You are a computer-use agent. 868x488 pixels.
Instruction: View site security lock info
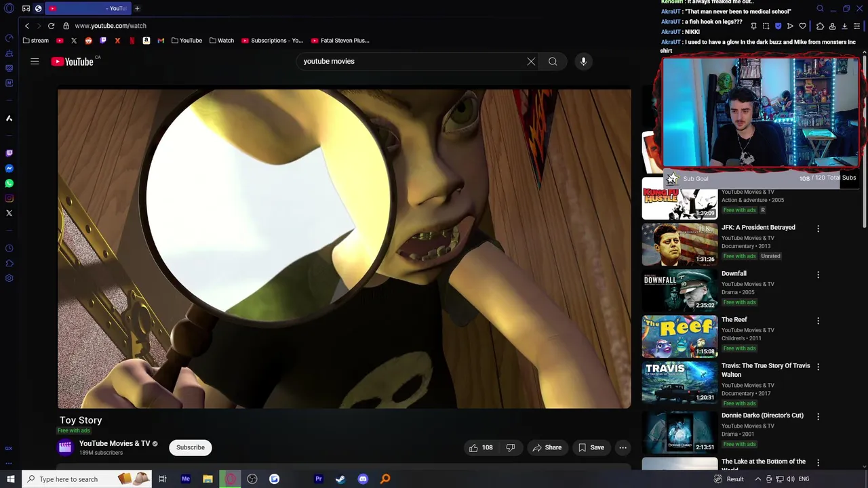(66, 26)
